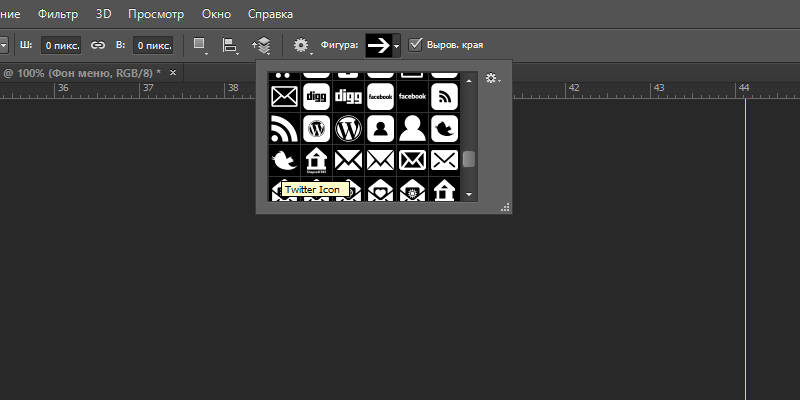Pick the circular WordPress logo shape

click(348, 128)
